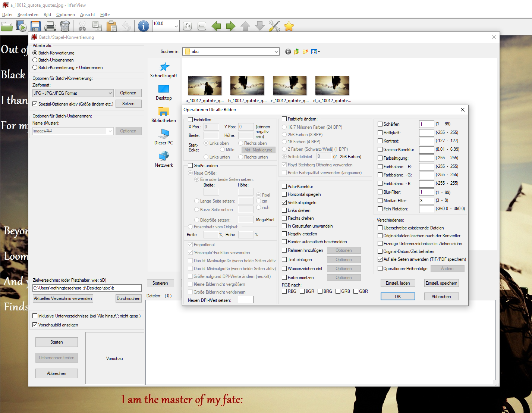Click Sortieren button
The height and width of the screenshot is (413, 532).
coord(160,283)
